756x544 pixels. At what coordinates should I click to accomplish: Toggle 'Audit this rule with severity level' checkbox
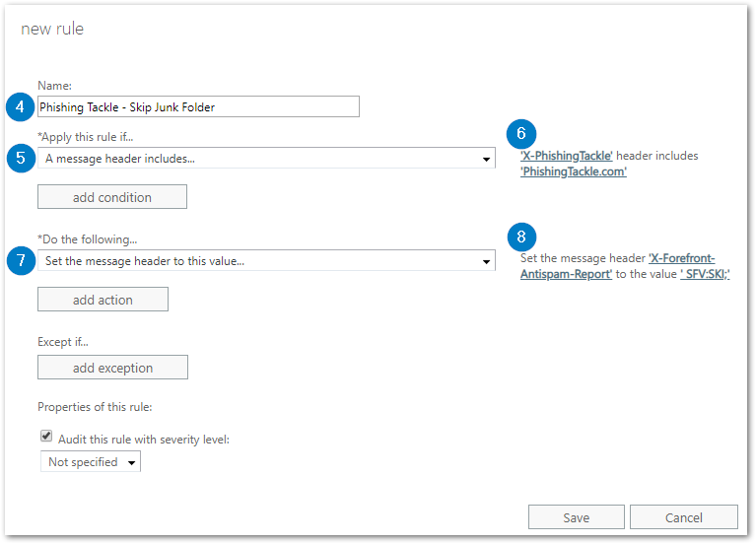pyautogui.click(x=46, y=436)
